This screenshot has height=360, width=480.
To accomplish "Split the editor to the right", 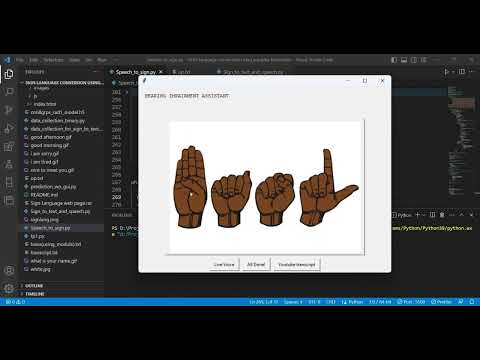I will pyautogui.click(x=462, y=72).
